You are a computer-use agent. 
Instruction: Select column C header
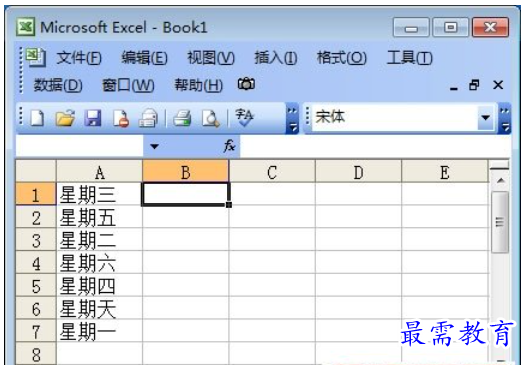coord(272,172)
